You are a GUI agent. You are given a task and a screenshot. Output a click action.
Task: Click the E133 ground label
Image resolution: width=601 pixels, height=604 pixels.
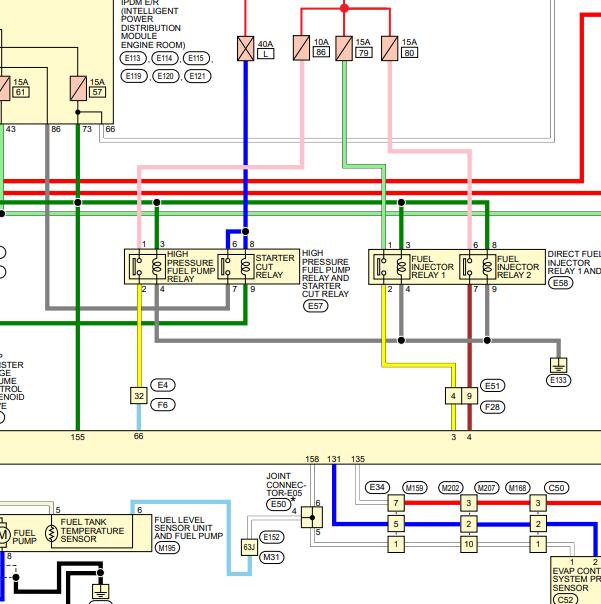click(559, 381)
